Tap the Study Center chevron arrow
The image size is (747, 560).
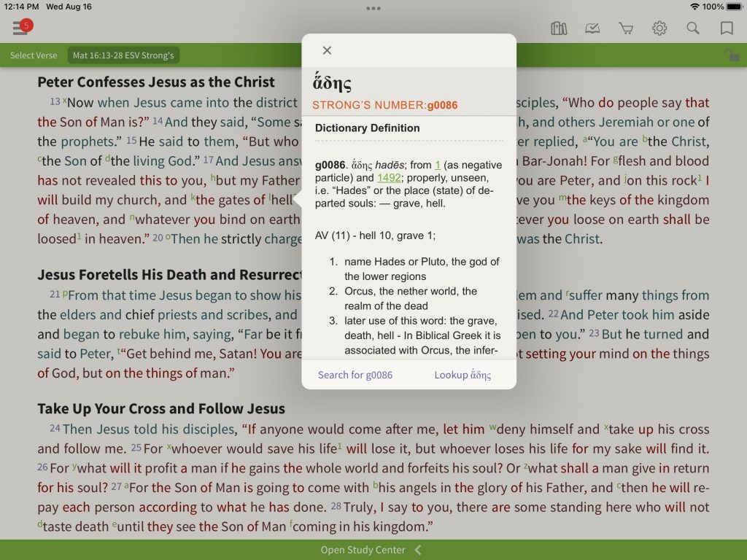tap(418, 550)
